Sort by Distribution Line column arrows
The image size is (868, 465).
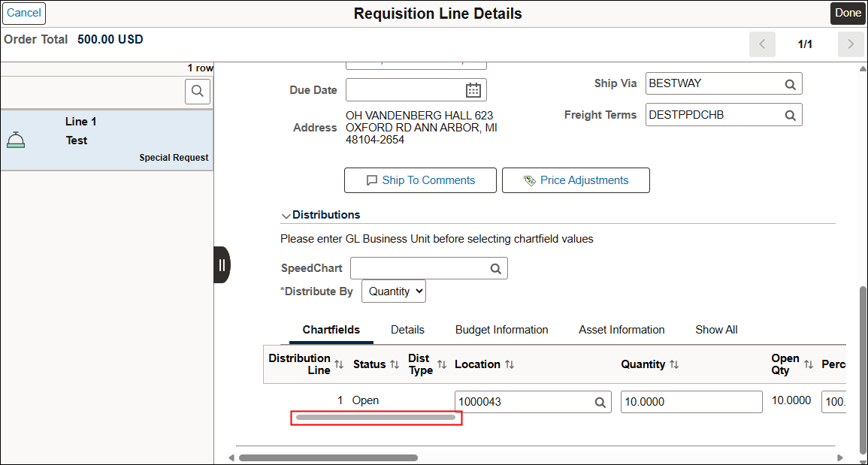(339, 364)
